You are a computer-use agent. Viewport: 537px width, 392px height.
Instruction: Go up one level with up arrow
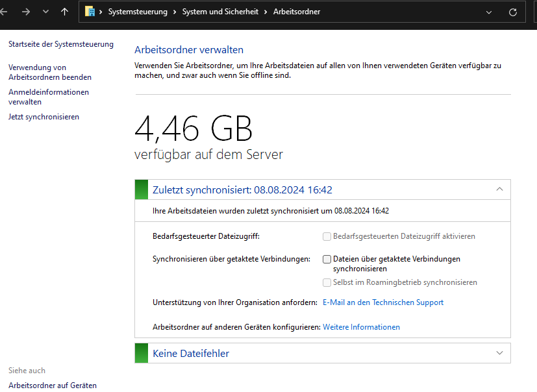64,12
